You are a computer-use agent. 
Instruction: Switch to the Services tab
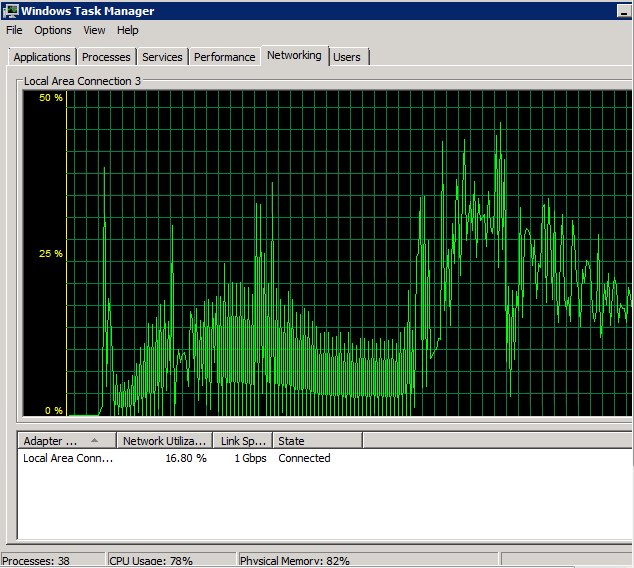(x=162, y=57)
